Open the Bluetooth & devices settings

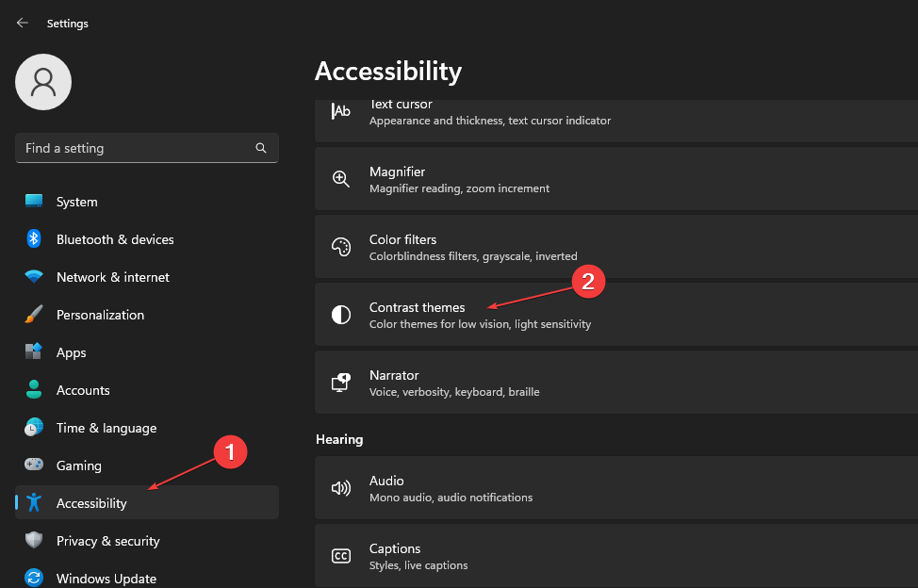click(114, 239)
